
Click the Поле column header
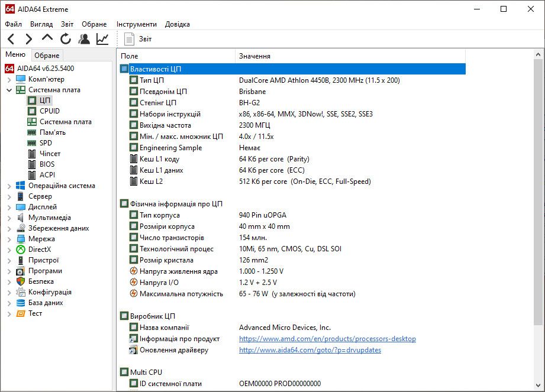click(176, 56)
